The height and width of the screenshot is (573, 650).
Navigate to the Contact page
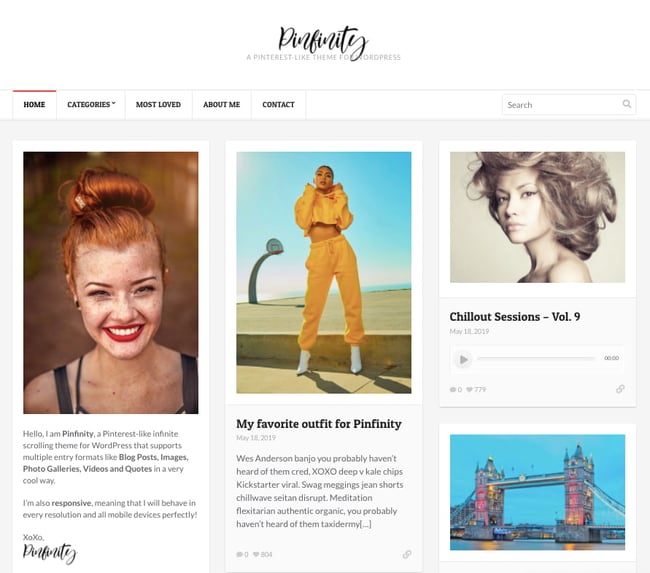tap(278, 104)
